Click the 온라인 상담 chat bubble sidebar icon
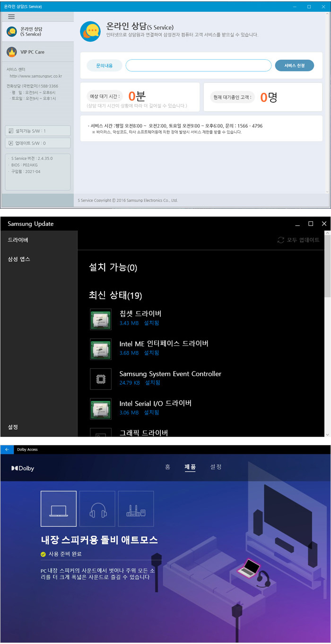 point(12,32)
